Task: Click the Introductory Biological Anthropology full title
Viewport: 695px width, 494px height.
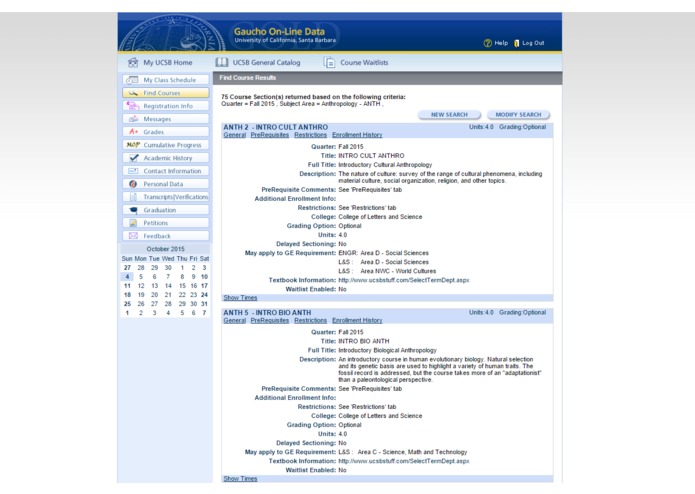Action: tap(387, 350)
